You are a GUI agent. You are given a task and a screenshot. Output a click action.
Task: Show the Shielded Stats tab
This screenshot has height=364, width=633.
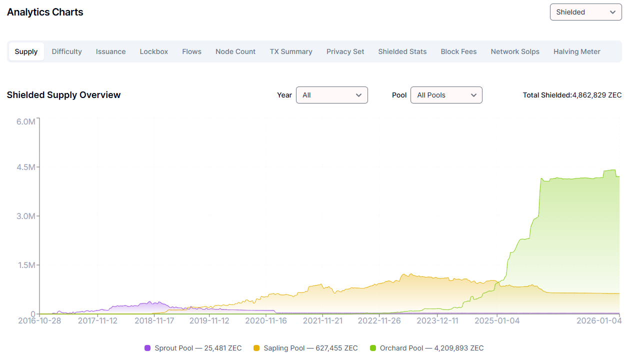(402, 51)
